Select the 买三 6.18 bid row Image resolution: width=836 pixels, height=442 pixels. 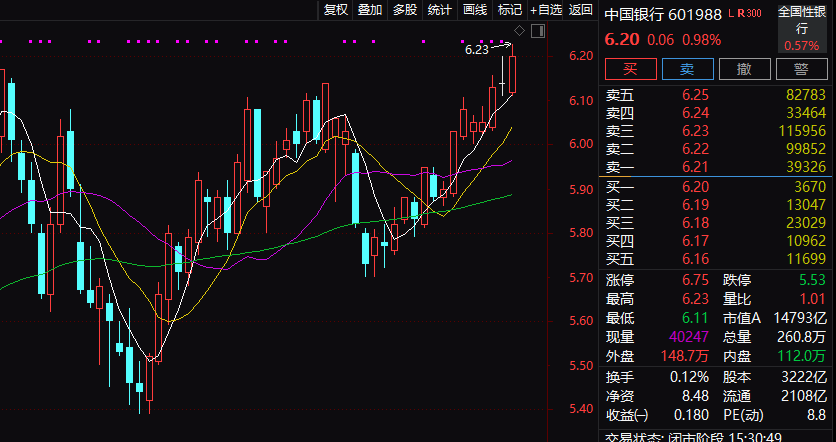tap(716, 223)
